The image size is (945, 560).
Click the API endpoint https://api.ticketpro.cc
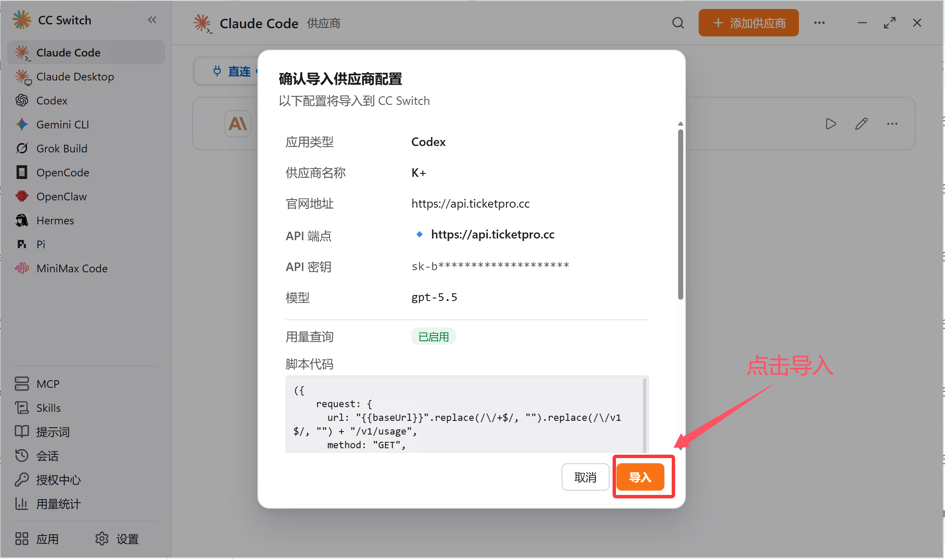pos(493,235)
